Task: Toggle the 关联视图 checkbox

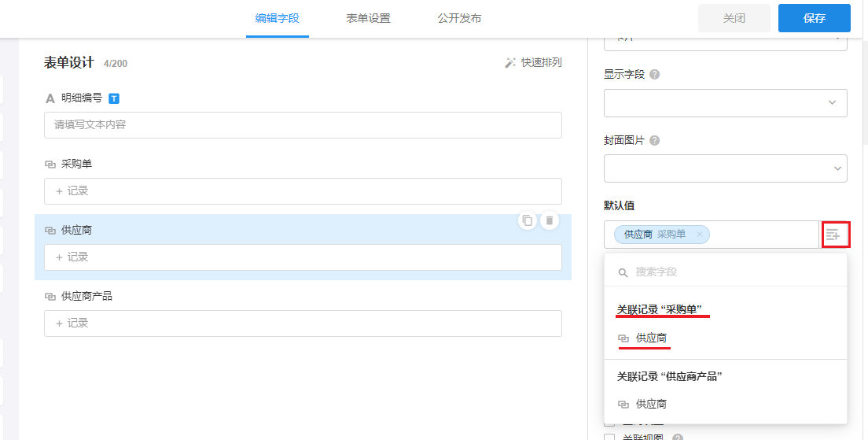Action: (609, 437)
